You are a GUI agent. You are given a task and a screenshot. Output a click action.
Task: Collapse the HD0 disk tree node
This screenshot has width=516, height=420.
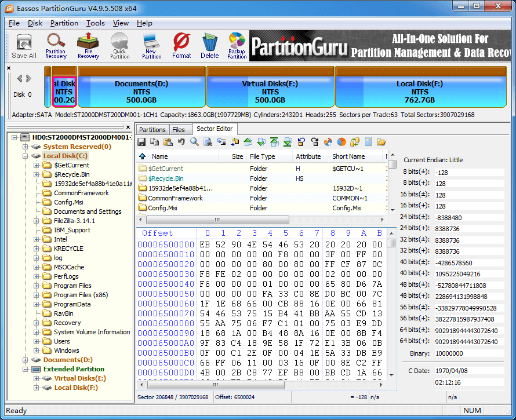click(x=14, y=137)
